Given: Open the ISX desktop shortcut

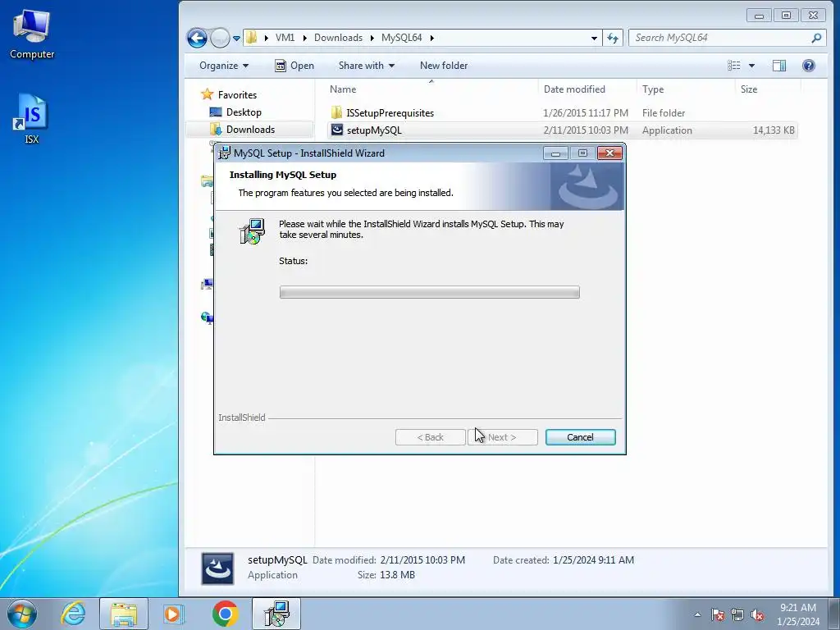Looking at the screenshot, I should coord(31,119).
